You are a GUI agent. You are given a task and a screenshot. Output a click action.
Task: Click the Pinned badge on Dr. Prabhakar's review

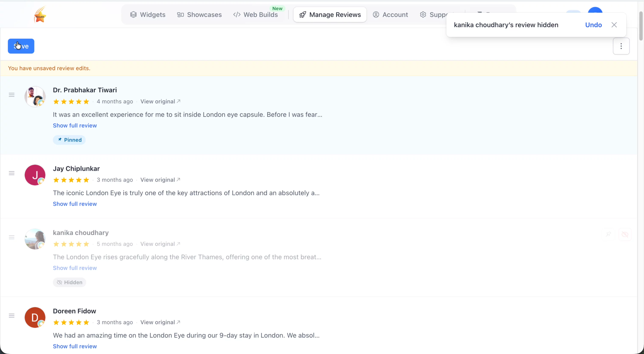point(69,140)
